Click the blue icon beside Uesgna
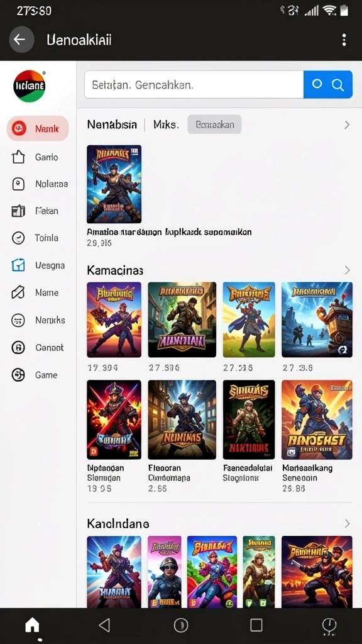 tap(18, 265)
